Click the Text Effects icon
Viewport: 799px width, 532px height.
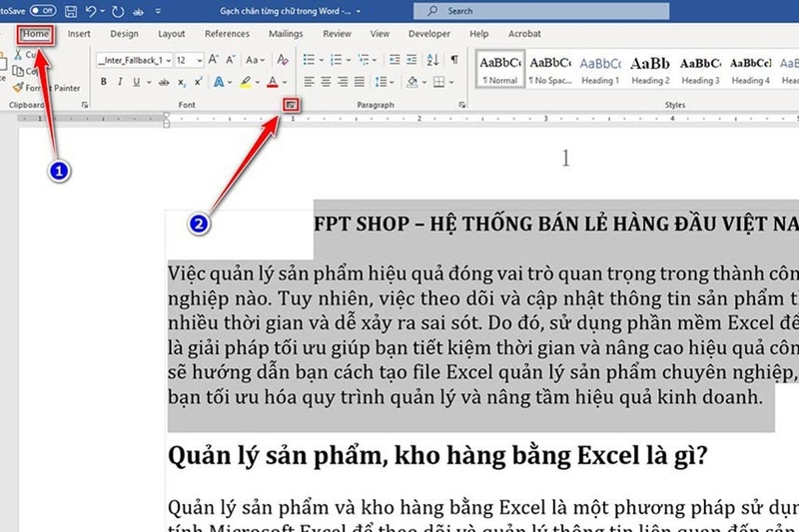pyautogui.click(x=219, y=82)
